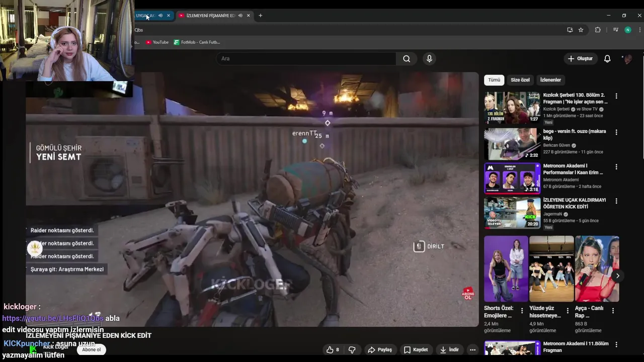
Task: Click the Kaydet save button
Action: click(x=416, y=350)
